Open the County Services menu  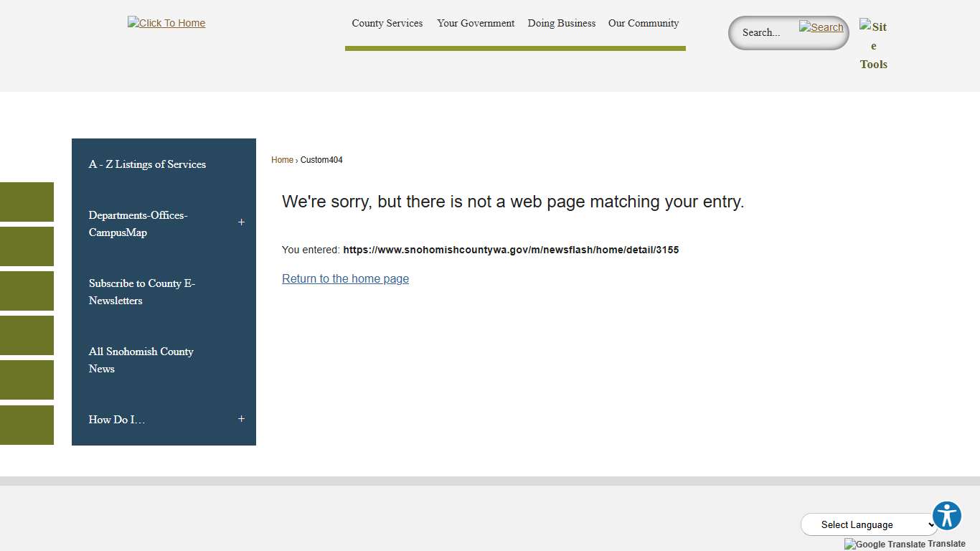coord(387,23)
